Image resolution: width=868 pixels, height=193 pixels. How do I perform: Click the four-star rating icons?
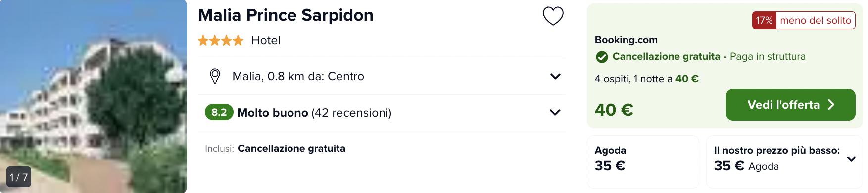(x=221, y=40)
